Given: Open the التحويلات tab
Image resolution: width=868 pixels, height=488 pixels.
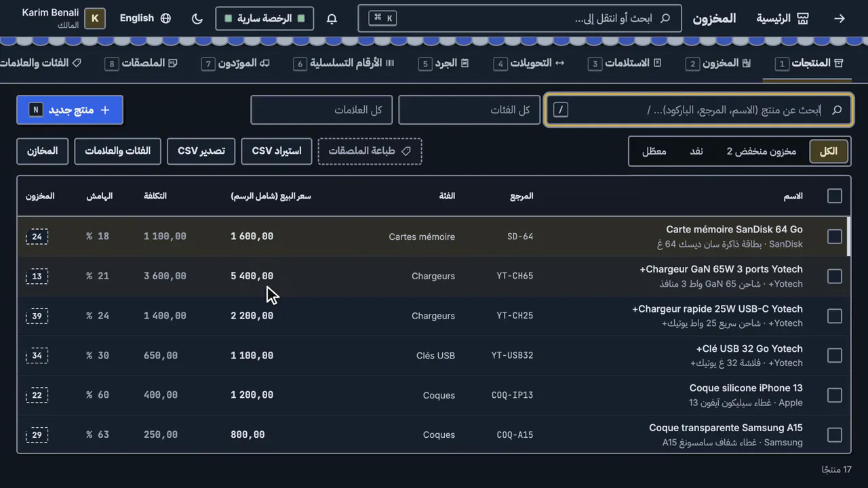Looking at the screenshot, I should pyautogui.click(x=530, y=63).
